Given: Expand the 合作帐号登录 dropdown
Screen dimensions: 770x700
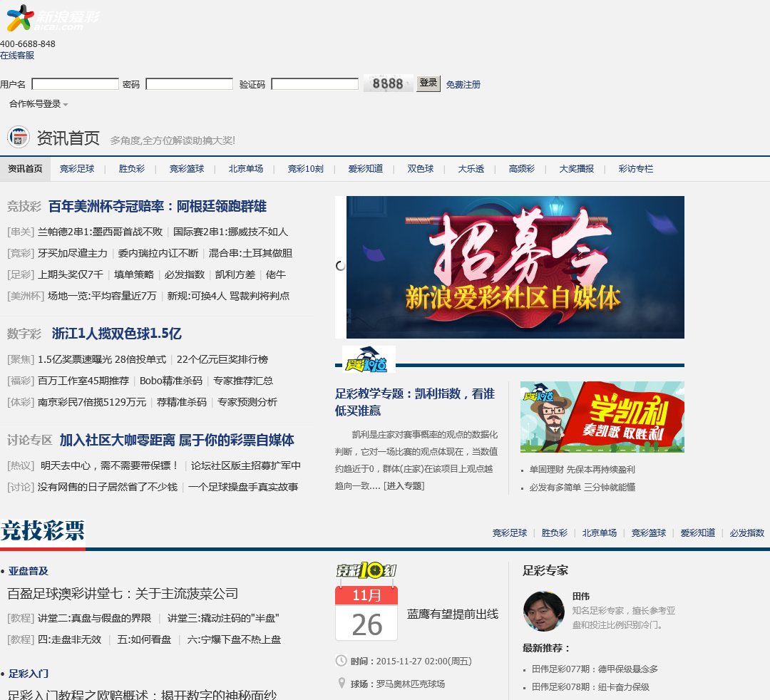Looking at the screenshot, I should [38, 104].
